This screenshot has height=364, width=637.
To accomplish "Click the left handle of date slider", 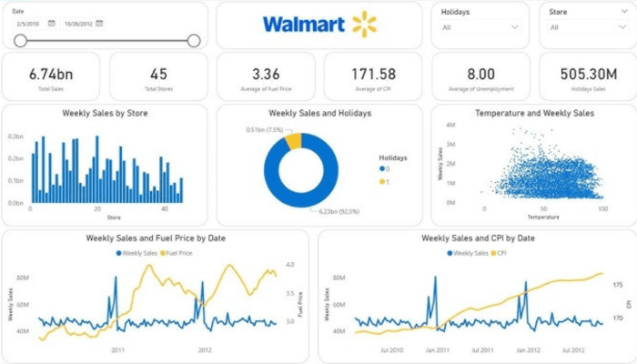I will 20,41.
